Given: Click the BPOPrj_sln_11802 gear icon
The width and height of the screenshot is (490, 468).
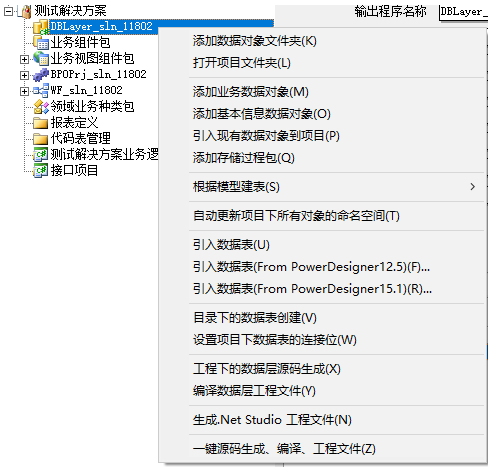Looking at the screenshot, I should click(41, 75).
